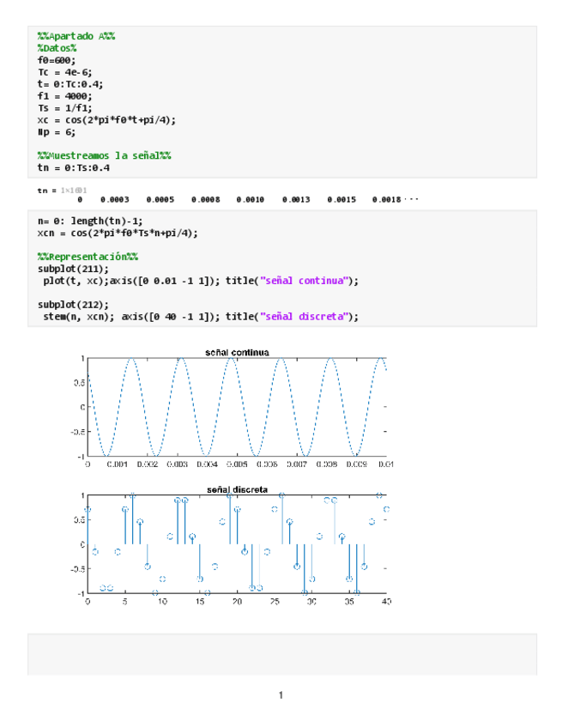This screenshot has width=562, height=728.
Task: Click the "señal continua" string in the plot command
Action: coord(306,281)
